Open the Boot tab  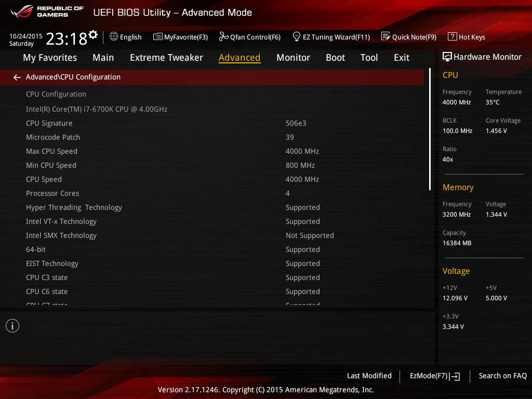pos(335,58)
